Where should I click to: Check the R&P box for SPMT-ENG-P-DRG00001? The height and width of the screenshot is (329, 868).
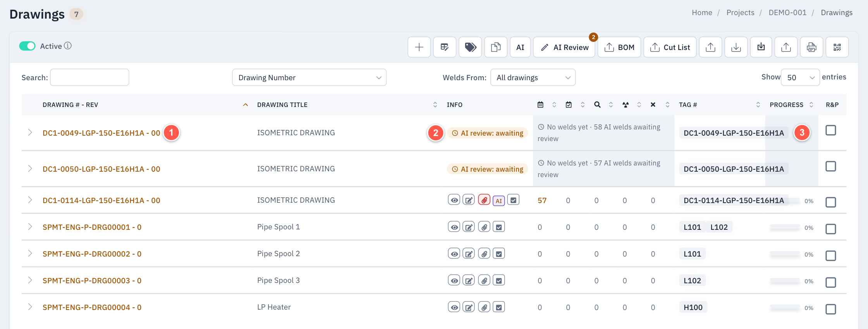click(831, 229)
